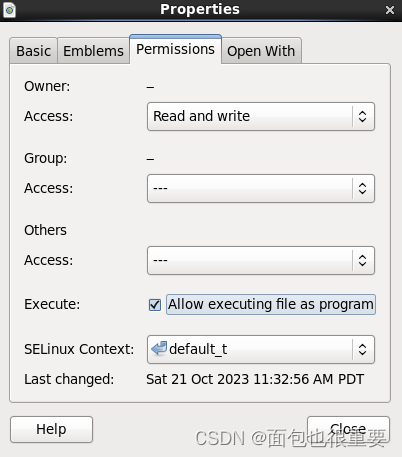The height and width of the screenshot is (457, 402).
Task: Click the Help button
Action: [51, 429]
